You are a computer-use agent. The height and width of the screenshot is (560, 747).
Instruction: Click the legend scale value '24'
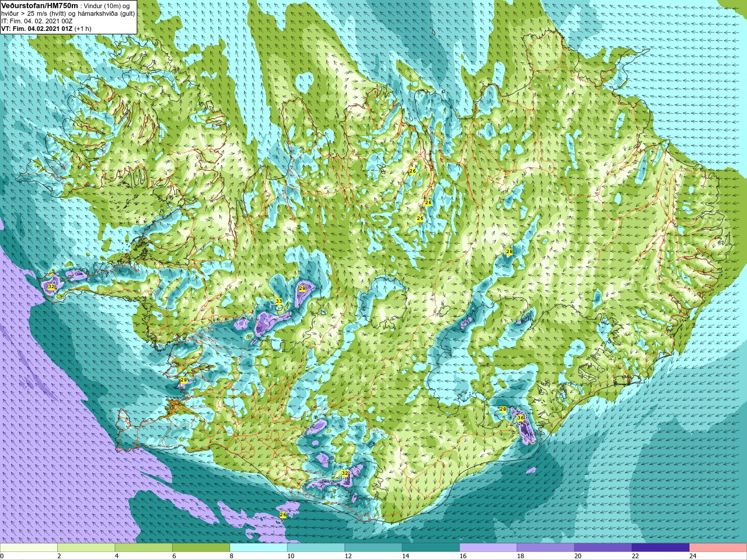tap(693, 556)
